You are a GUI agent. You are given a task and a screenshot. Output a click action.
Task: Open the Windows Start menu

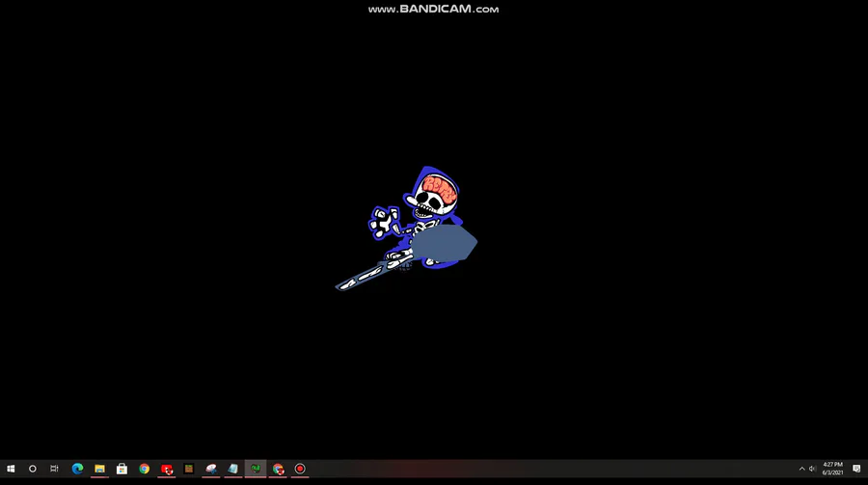pos(11,469)
